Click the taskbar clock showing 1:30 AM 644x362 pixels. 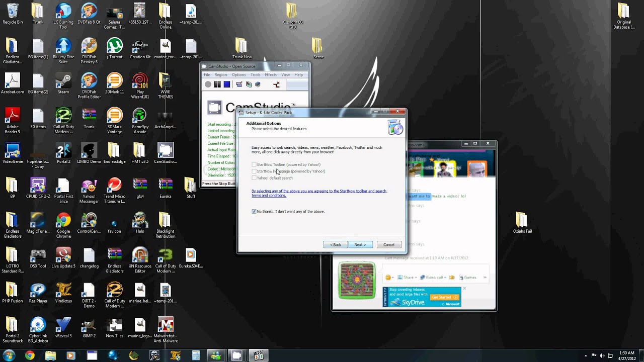pyautogui.click(x=626, y=355)
